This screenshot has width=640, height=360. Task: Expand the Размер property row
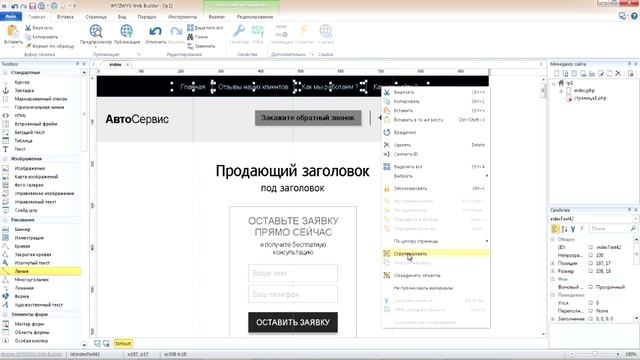tap(553, 271)
